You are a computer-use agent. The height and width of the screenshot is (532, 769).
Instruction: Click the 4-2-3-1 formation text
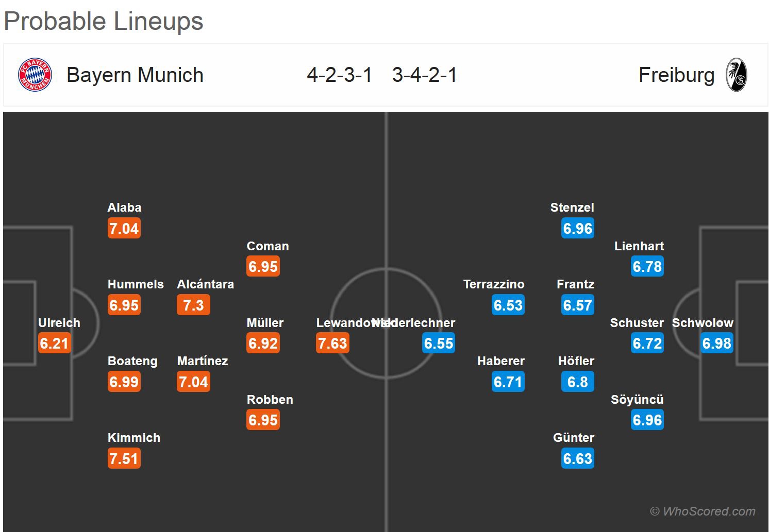pos(339,75)
